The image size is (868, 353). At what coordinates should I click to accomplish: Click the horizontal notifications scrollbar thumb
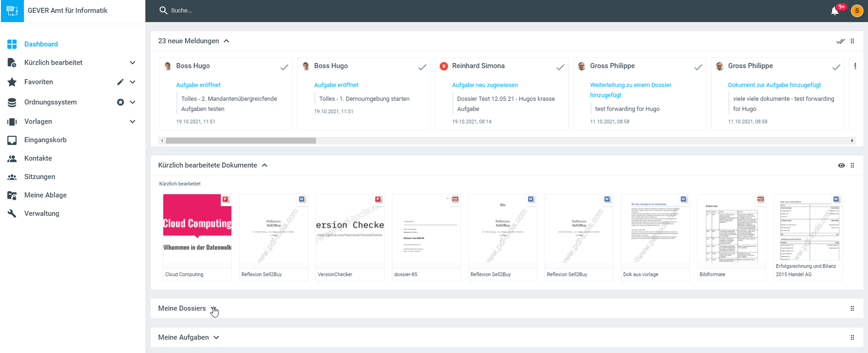point(241,141)
